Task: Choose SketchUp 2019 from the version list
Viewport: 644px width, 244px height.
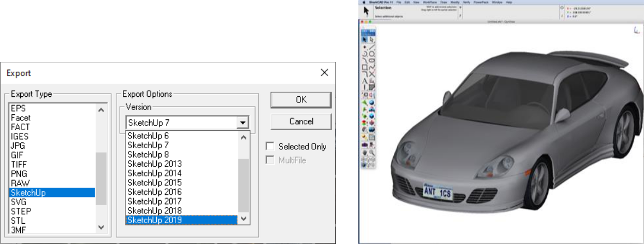Action: [x=181, y=220]
